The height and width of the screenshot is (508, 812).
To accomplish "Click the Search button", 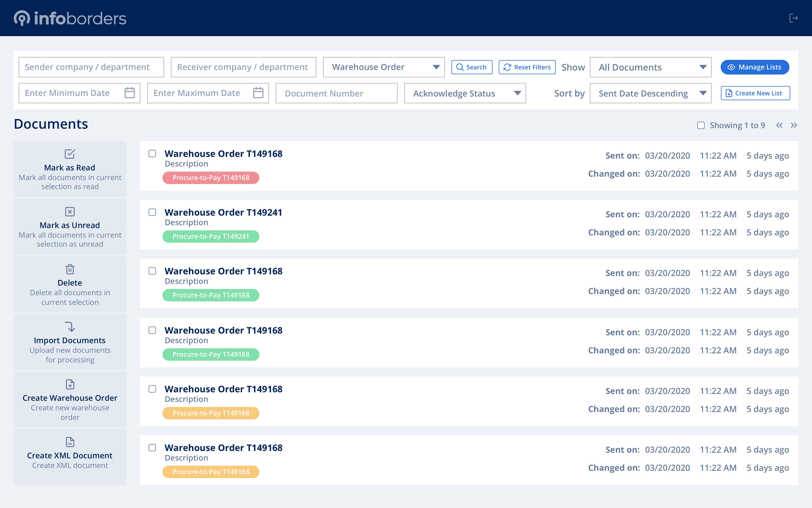I will 472,67.
